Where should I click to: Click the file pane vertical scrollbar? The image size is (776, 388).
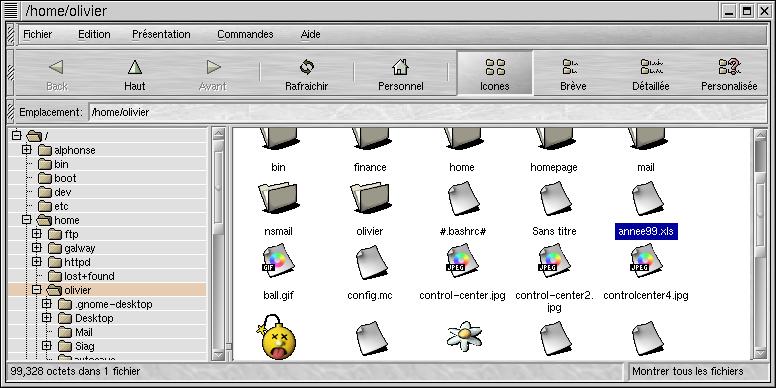pyautogui.click(x=760, y=243)
